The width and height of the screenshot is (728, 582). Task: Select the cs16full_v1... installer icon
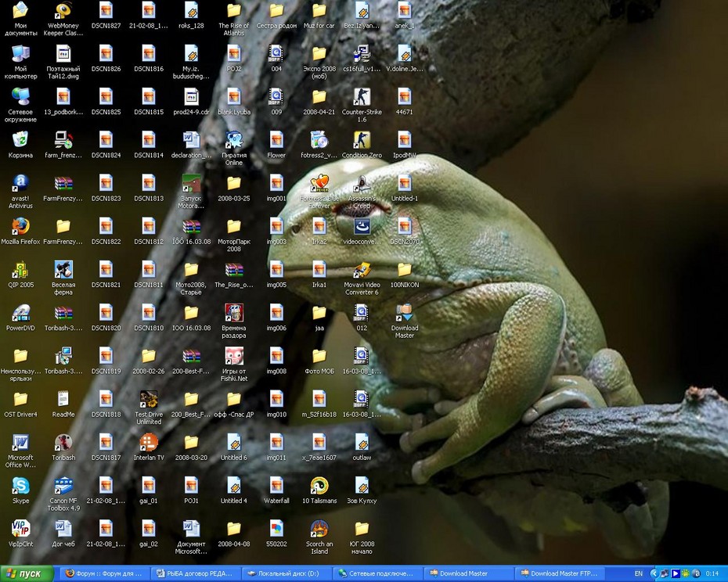pos(362,59)
